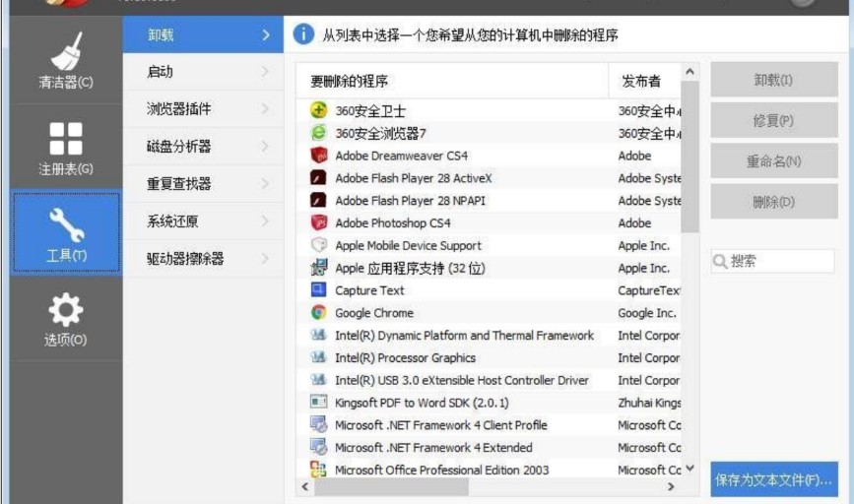This screenshot has width=854, height=504.
Task: Click the Adobe Flash Player 28 NPAPI icon
Action: [318, 200]
